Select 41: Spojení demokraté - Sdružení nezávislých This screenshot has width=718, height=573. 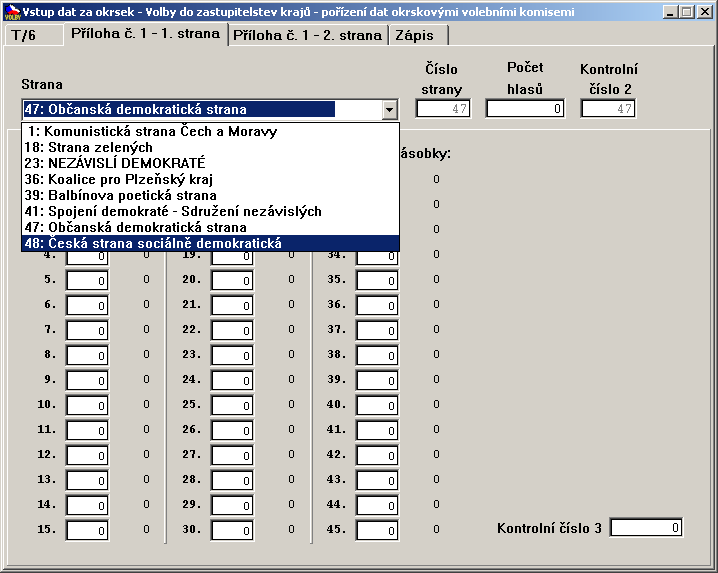pyautogui.click(x=210, y=212)
